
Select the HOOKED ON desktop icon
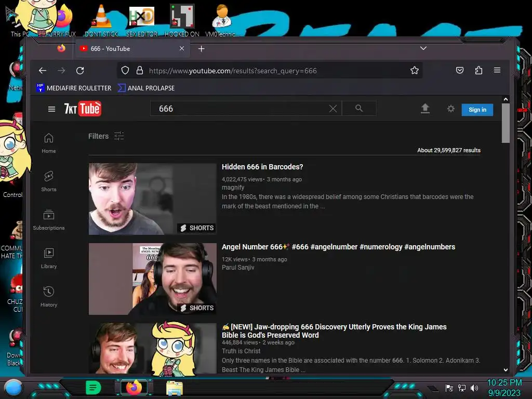tap(182, 20)
